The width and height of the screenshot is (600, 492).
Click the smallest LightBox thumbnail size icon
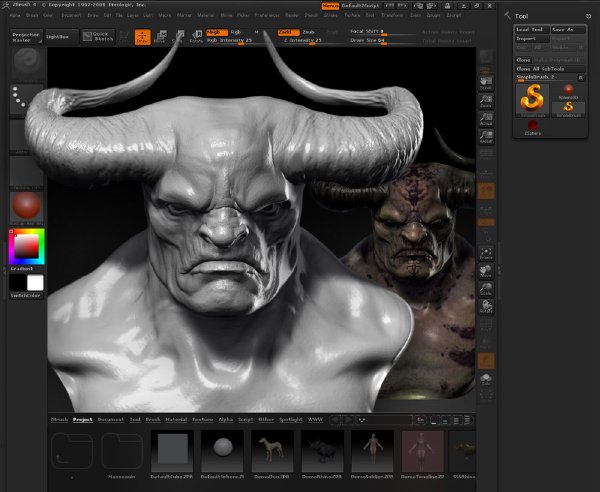click(x=434, y=420)
